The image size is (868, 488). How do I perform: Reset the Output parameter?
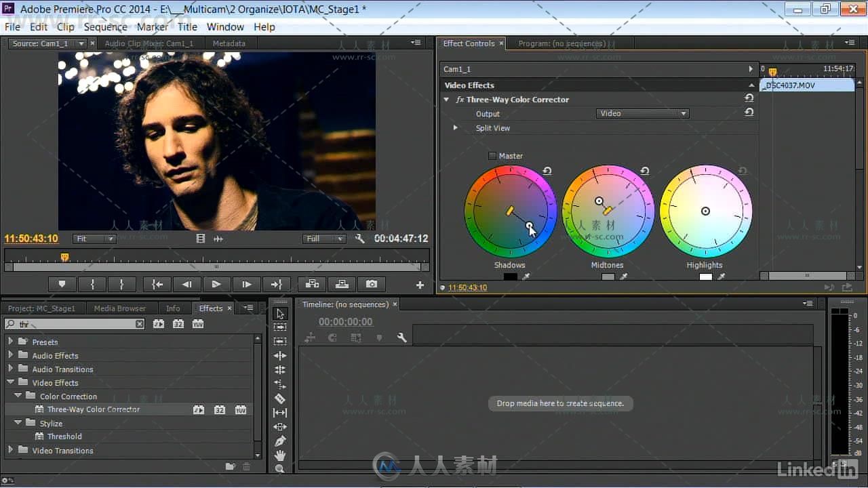pos(749,113)
